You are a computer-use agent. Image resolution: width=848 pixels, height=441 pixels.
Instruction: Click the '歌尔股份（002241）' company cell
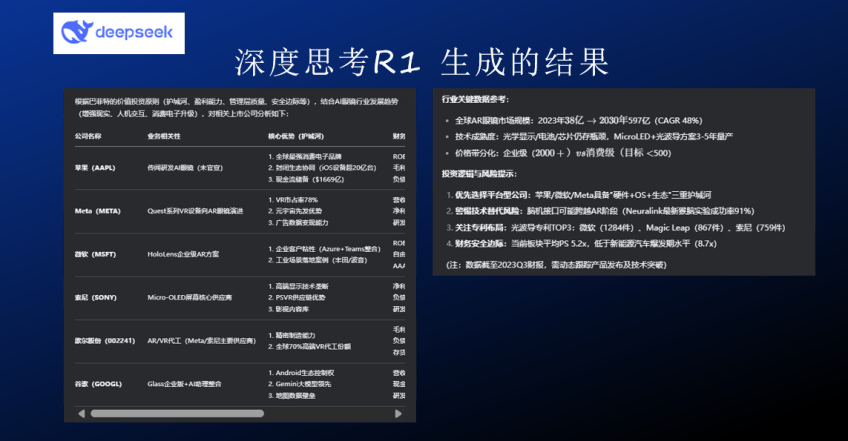click(105, 341)
